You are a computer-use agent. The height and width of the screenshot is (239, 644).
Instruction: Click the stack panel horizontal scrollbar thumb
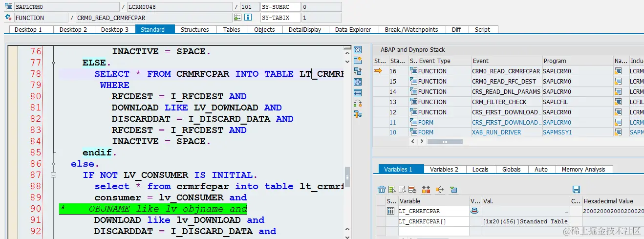pyautogui.click(x=445, y=142)
